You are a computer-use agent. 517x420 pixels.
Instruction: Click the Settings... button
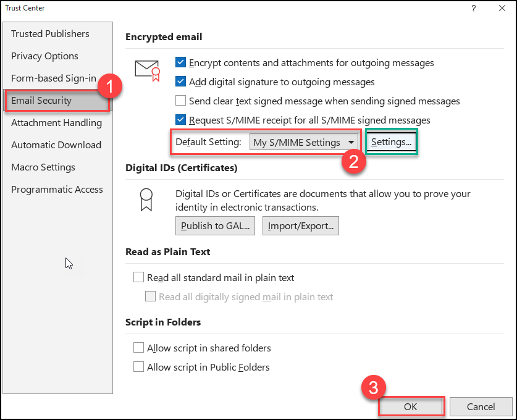pos(391,142)
